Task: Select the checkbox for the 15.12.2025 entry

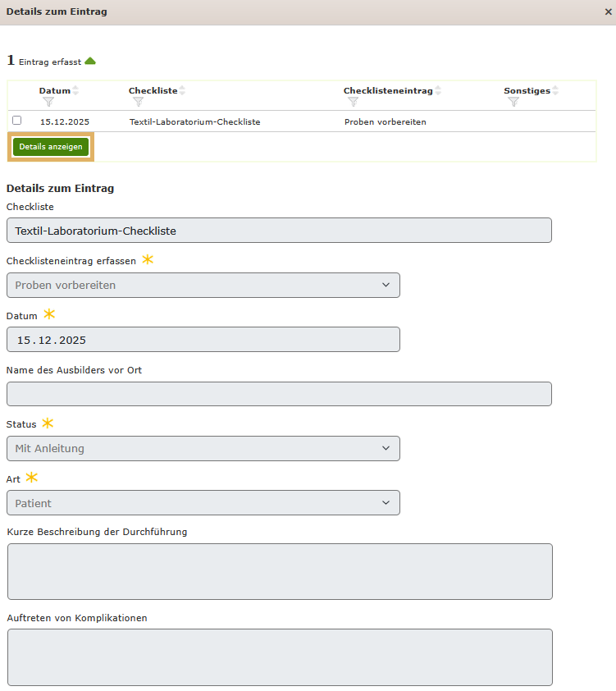Action: click(16, 121)
